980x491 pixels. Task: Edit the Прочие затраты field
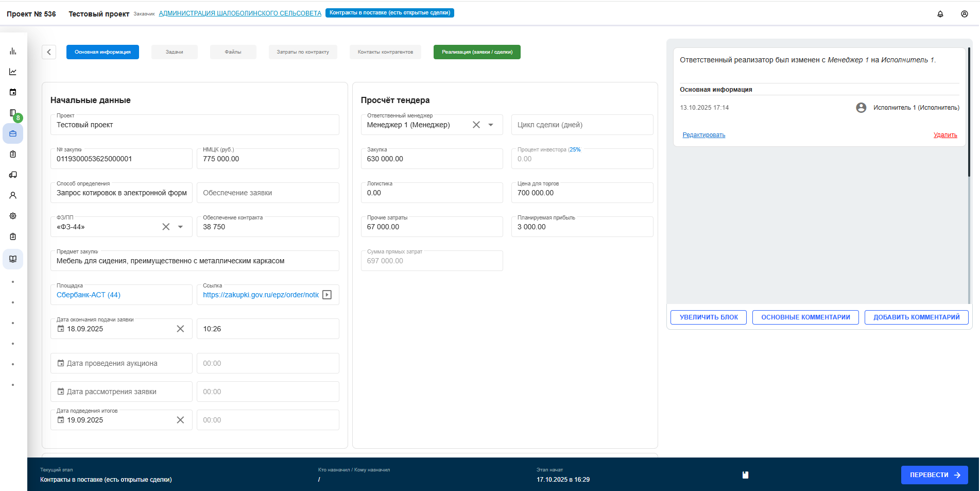click(x=432, y=227)
